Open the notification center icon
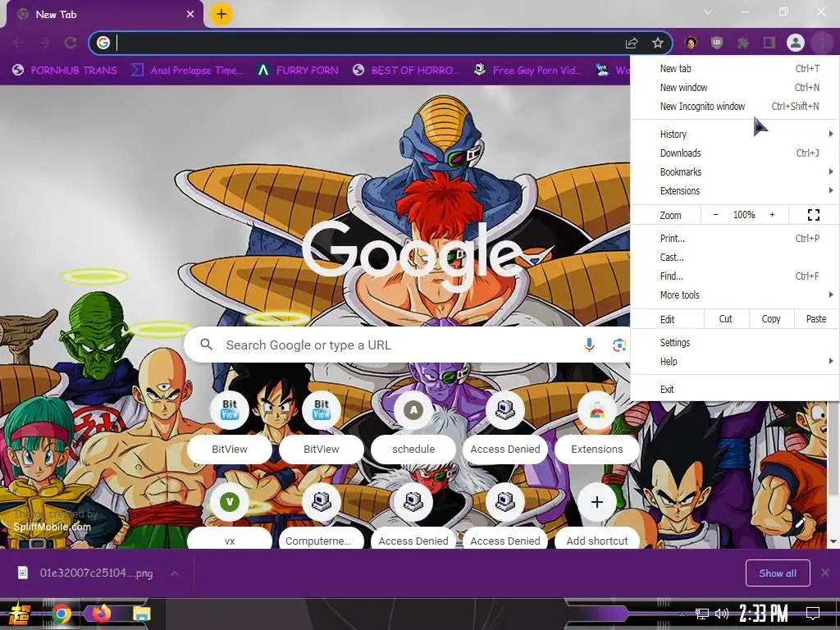 coord(813,614)
